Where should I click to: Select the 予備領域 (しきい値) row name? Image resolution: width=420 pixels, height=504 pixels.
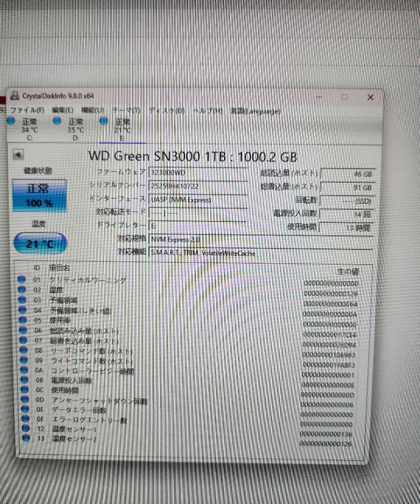click(81, 310)
